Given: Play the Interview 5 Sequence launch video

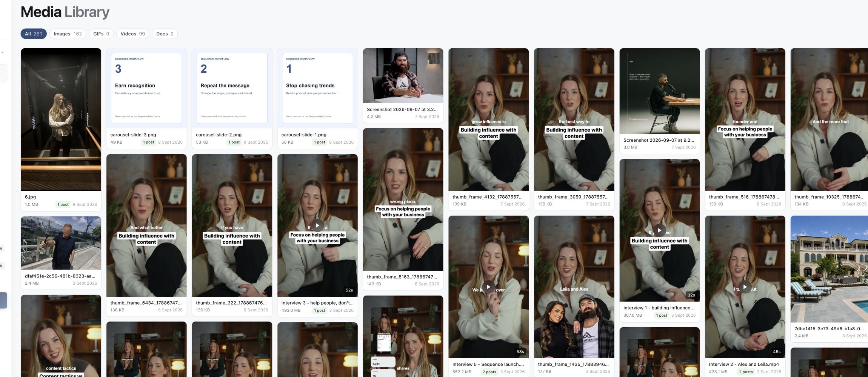Looking at the screenshot, I should click(488, 287).
